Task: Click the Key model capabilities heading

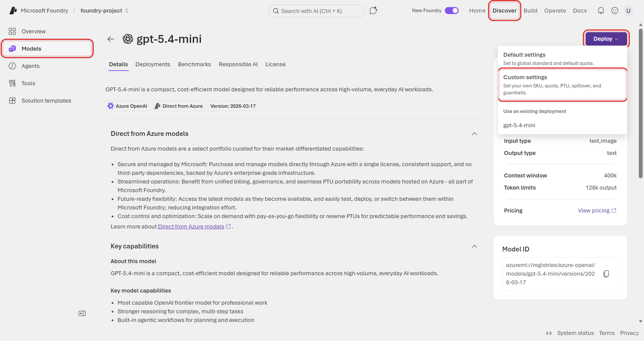Action: tap(141, 291)
